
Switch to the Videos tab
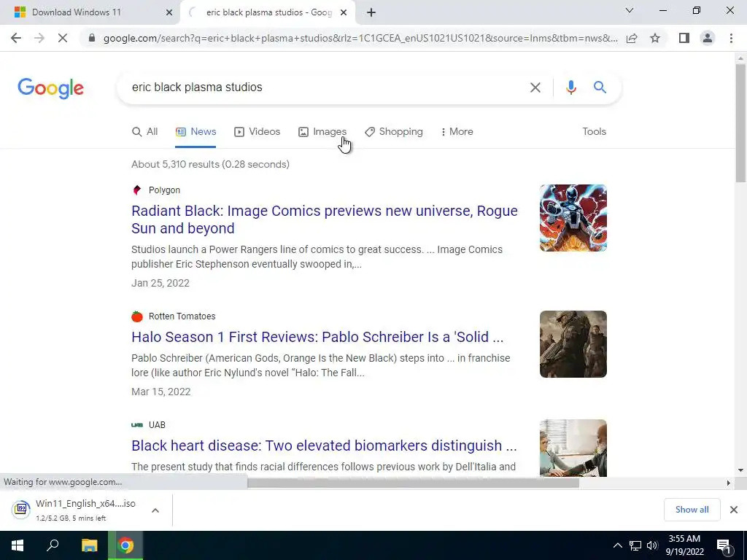point(258,132)
